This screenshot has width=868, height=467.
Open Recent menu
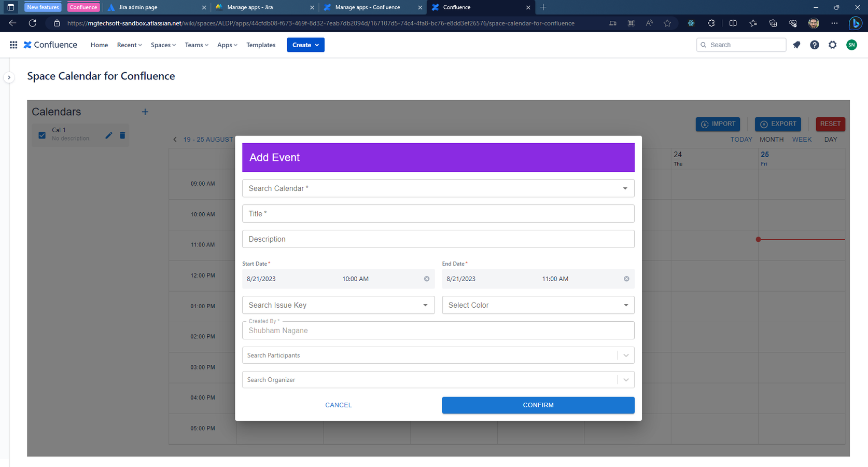click(x=129, y=45)
